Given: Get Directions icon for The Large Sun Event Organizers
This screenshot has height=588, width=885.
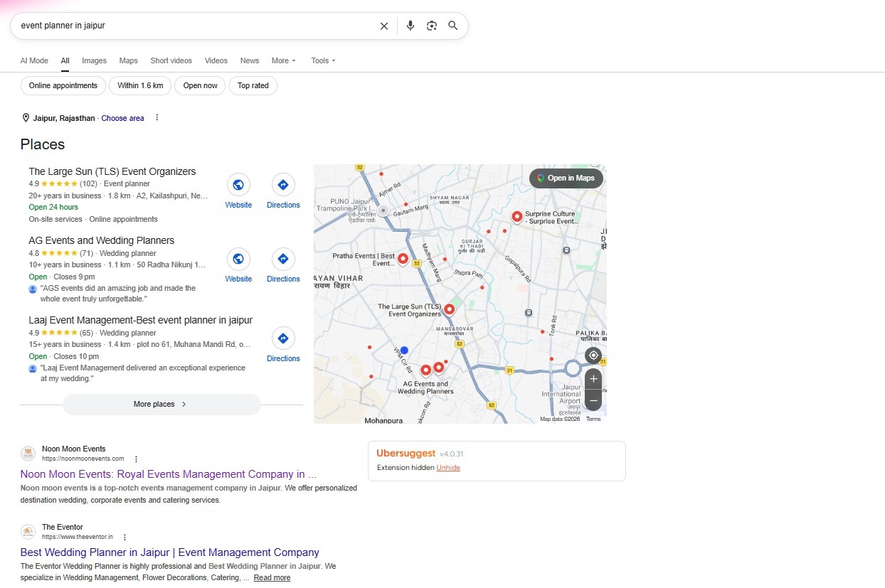Looking at the screenshot, I should 283,186.
